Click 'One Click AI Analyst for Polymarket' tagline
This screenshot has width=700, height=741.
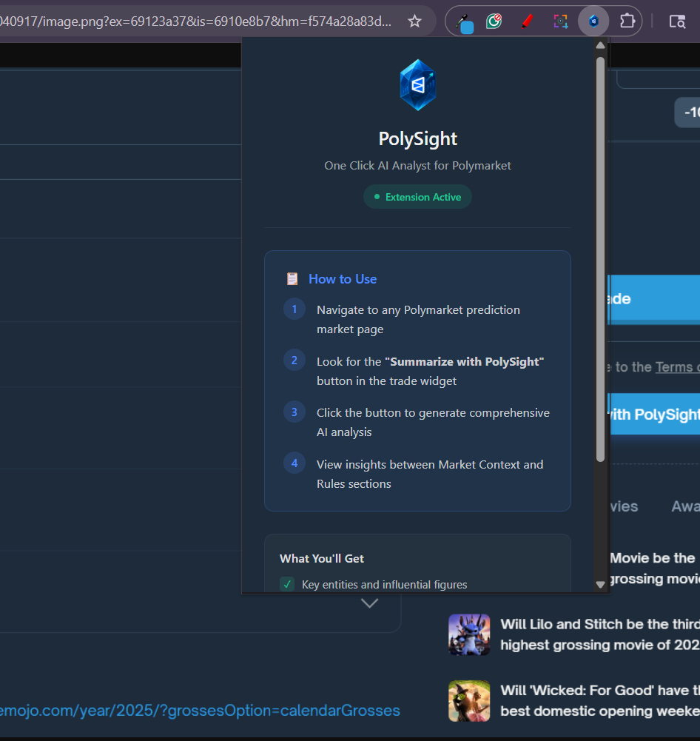[417, 165]
